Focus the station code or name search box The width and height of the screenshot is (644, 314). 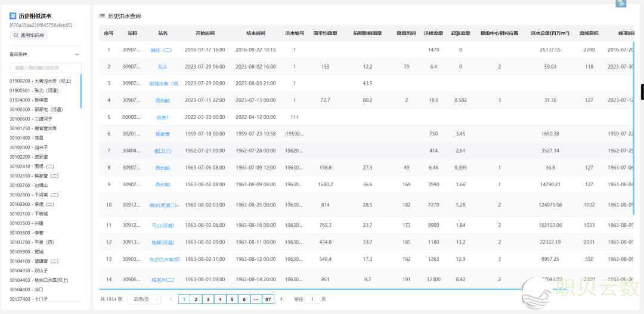pyautogui.click(x=45, y=68)
